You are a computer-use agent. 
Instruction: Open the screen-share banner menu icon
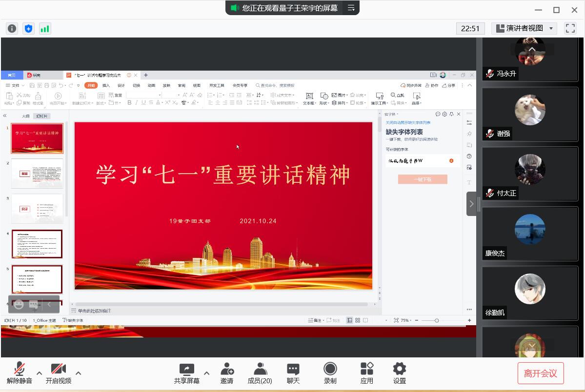coord(351,8)
